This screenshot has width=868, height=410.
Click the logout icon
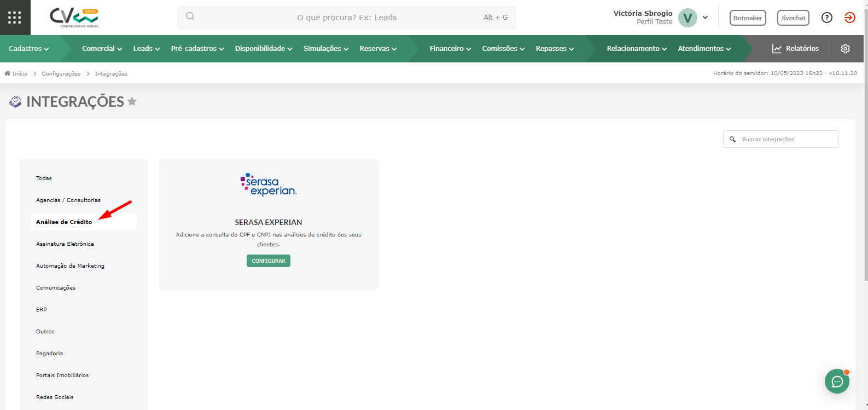(849, 18)
